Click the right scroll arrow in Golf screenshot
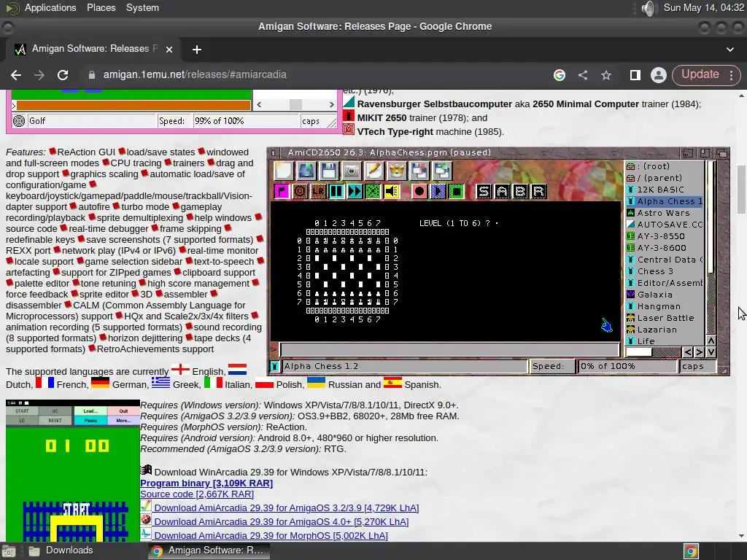The width and height of the screenshot is (747, 560). [332, 104]
